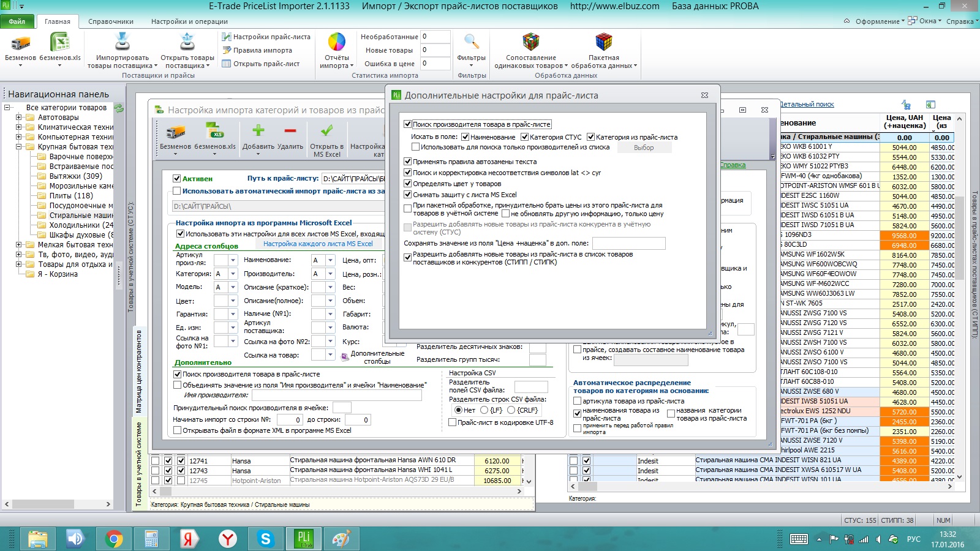This screenshot has width=980, height=551.
Task: Open Настройки прайс-листа in ribbon
Action: [266, 37]
